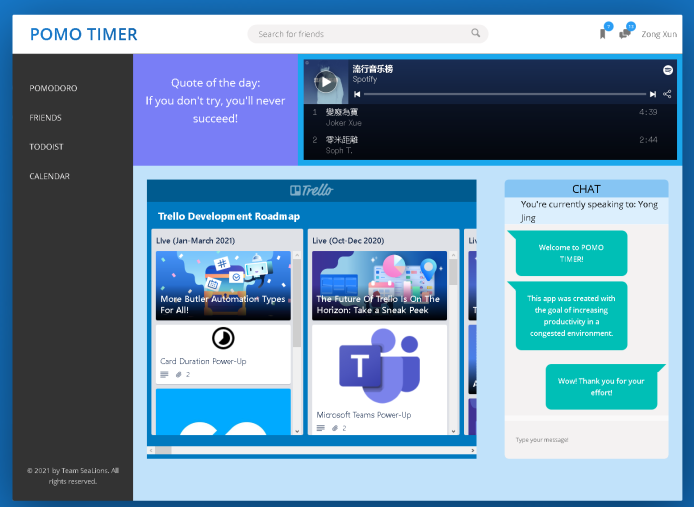This screenshot has width=694, height=507.
Task: Play the Spotify playlist
Action: pos(326,82)
